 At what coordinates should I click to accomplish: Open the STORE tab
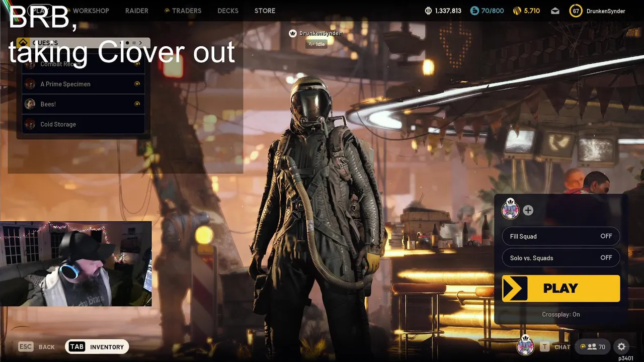tap(265, 11)
